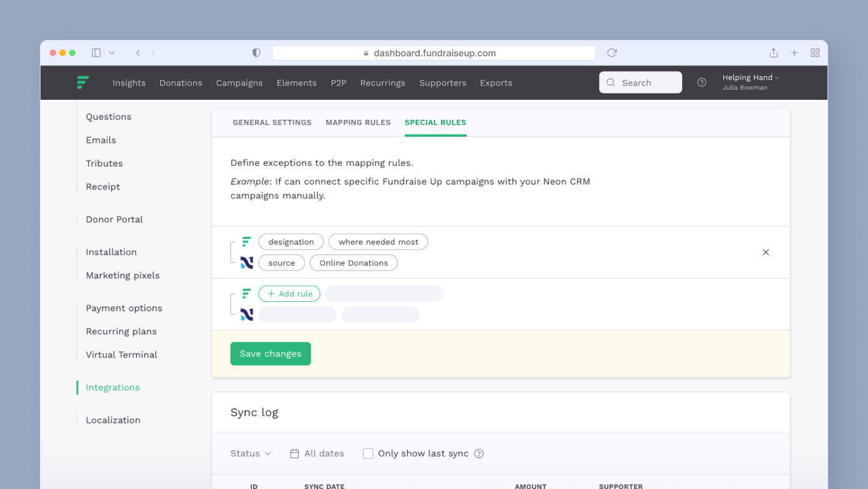Click the search magnifier icon
Viewport: 868px width, 489px height.
pos(610,82)
